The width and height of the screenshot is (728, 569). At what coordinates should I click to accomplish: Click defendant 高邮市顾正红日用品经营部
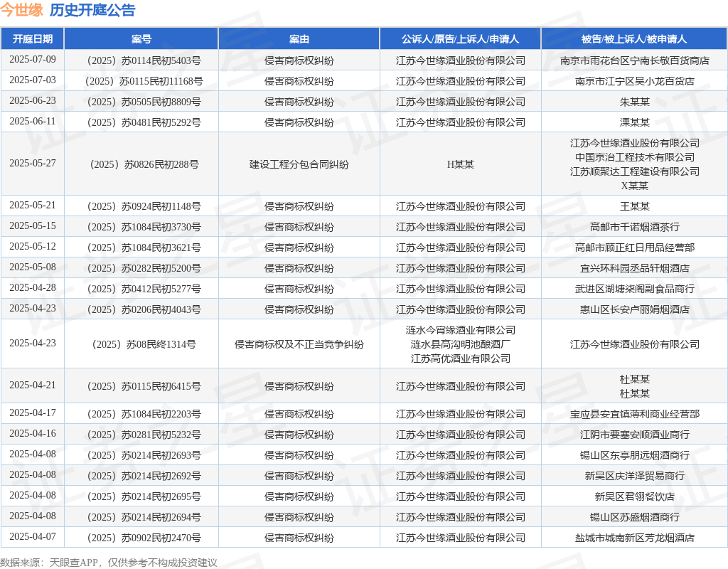[635, 248]
